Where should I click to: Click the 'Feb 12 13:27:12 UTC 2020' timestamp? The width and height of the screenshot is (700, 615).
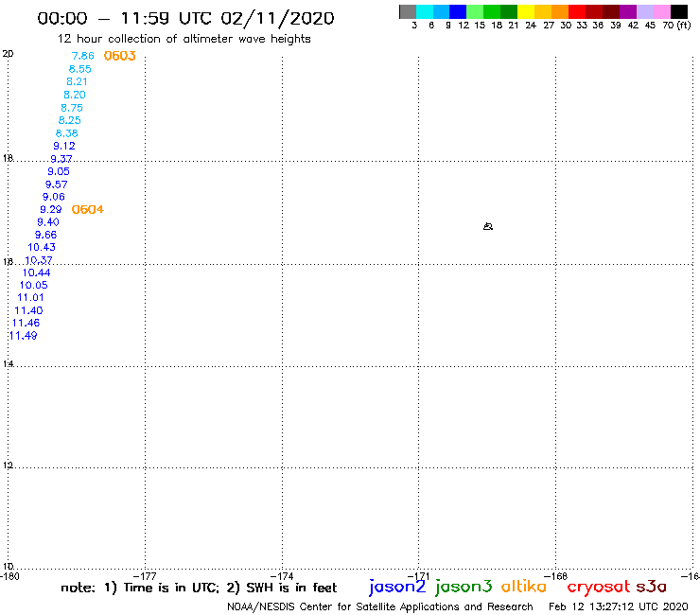point(619,607)
